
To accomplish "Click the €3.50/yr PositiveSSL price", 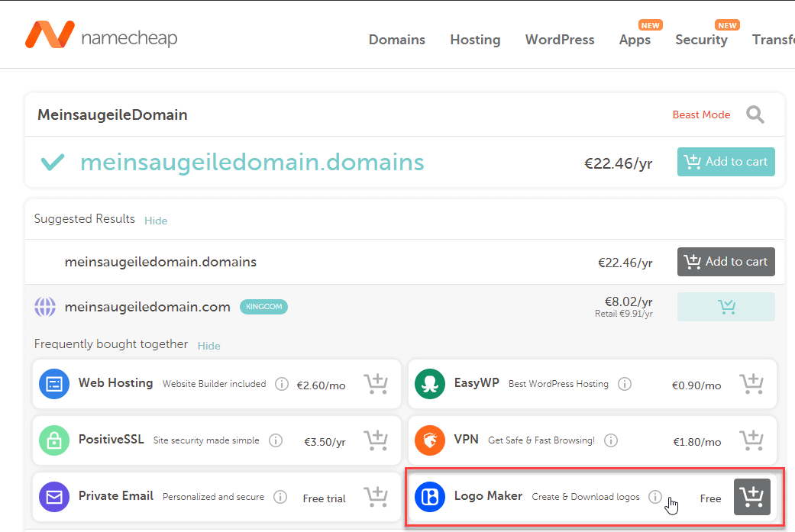I will coord(325,442).
